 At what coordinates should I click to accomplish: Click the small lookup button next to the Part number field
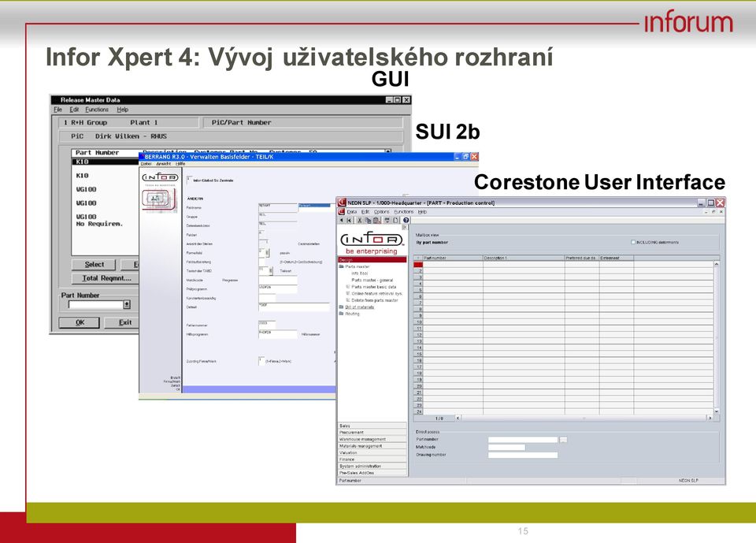coord(563,440)
